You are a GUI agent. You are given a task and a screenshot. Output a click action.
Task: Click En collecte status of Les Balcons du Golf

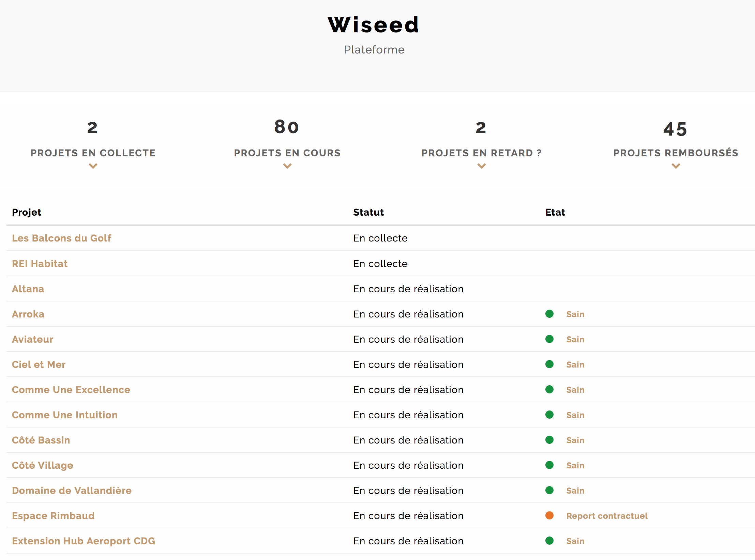[380, 238]
